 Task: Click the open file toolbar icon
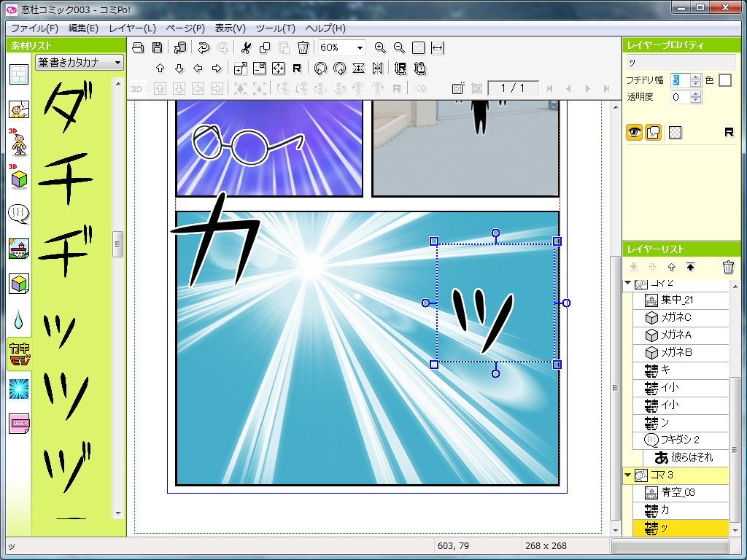click(138, 47)
